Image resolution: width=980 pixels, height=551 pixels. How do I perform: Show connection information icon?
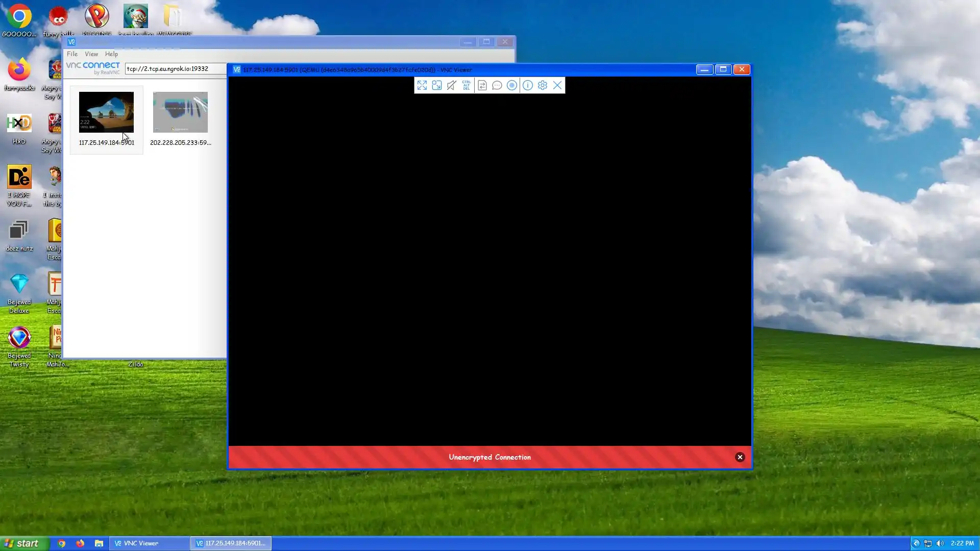click(x=528, y=86)
